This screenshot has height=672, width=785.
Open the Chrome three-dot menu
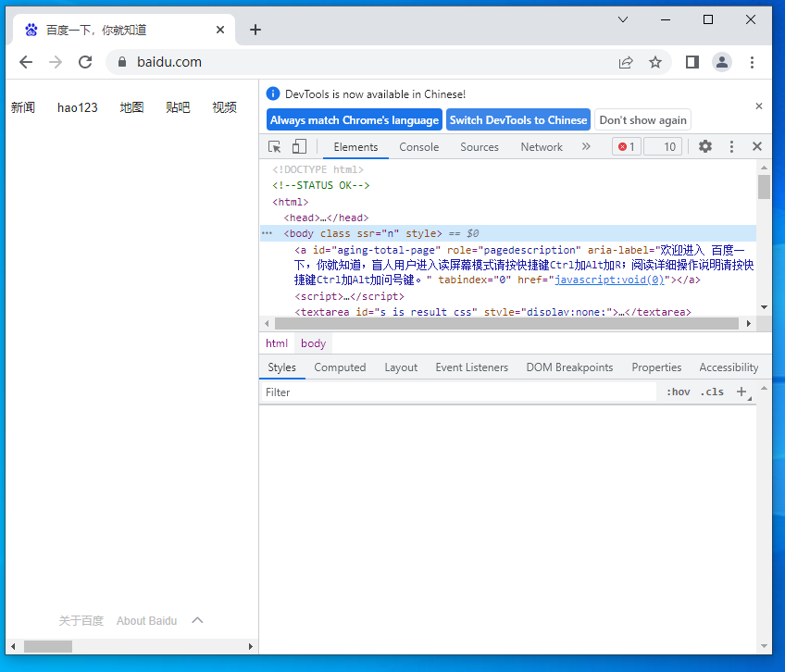tap(752, 62)
